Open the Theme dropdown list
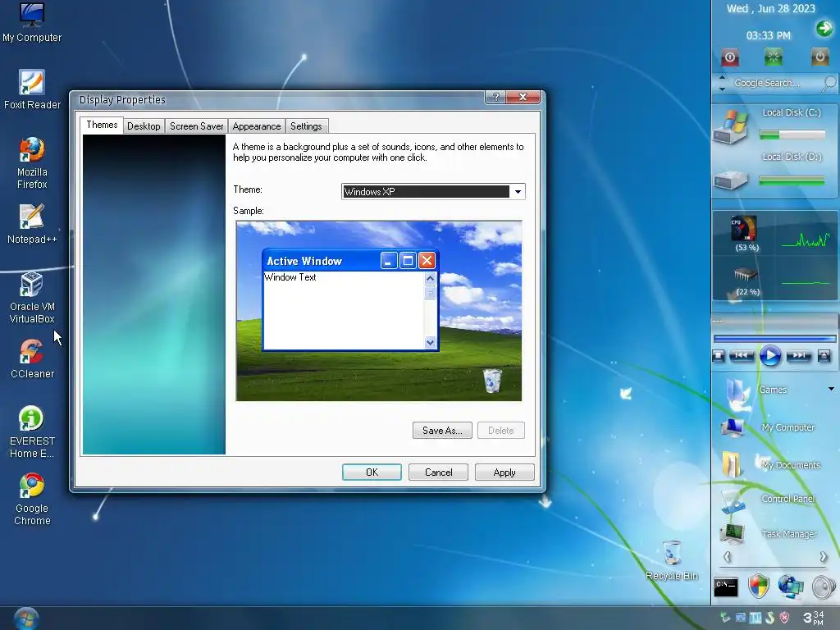The height and width of the screenshot is (630, 840). click(518, 192)
